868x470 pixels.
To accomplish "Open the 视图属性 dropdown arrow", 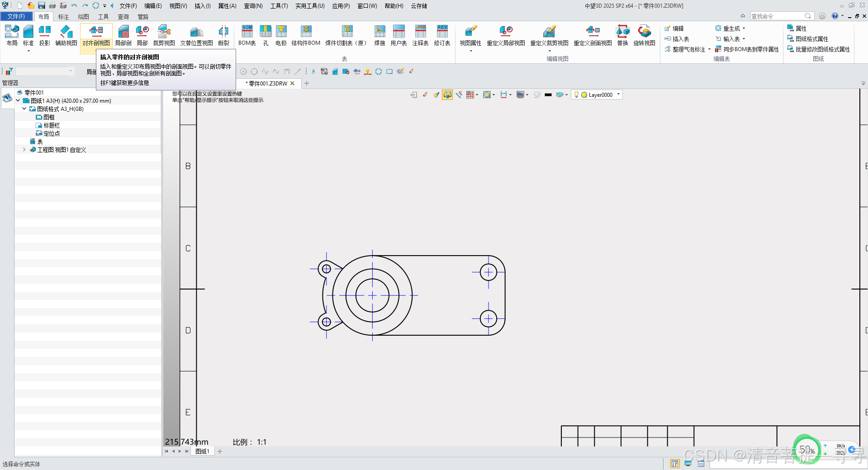I will 471,51.
